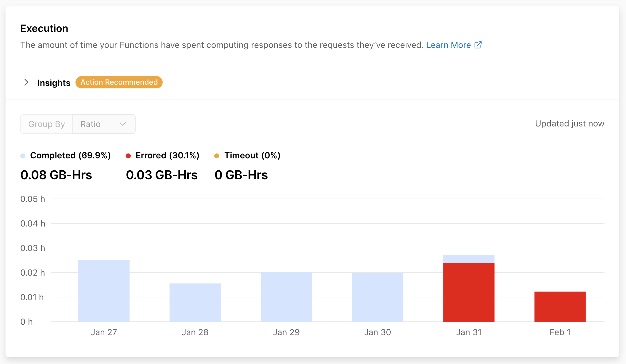Expand the Insights section chevron
This screenshot has height=364, width=626.
[26, 82]
